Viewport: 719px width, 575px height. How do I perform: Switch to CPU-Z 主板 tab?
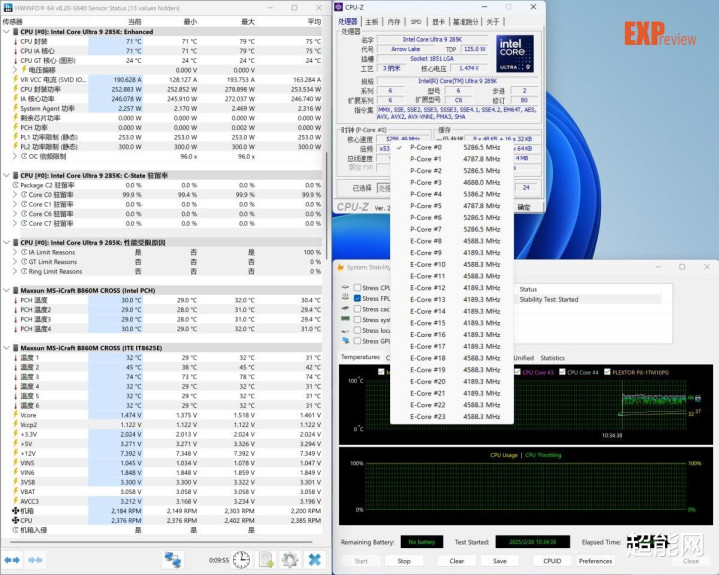pos(372,22)
